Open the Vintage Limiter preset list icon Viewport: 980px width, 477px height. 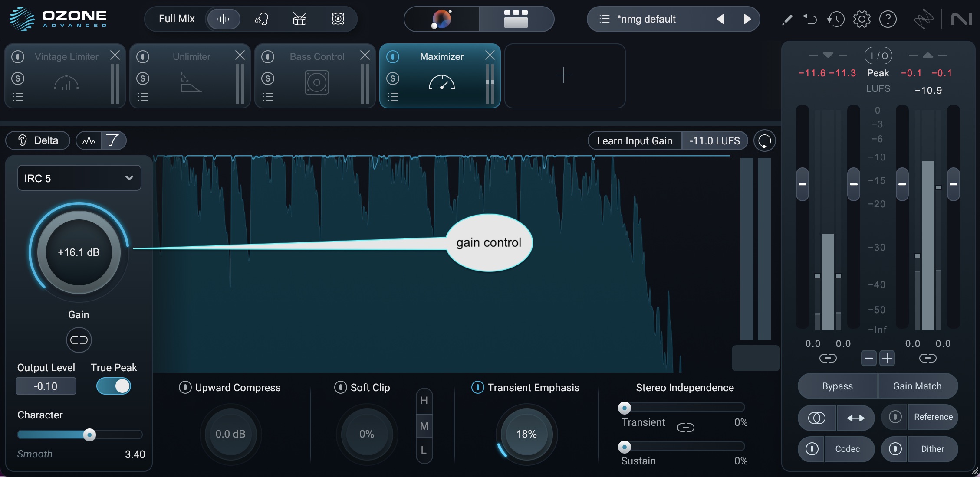(18, 97)
